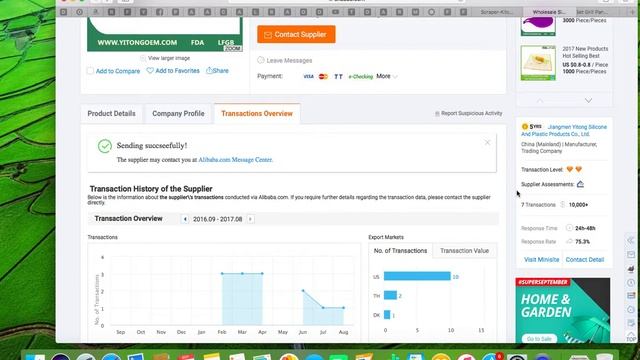Switch to the Product Details tab
The image size is (640, 360).
(x=111, y=113)
